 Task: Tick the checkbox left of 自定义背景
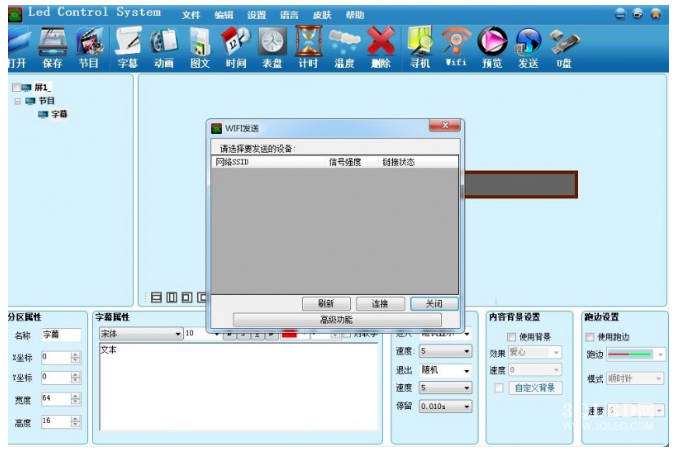point(499,388)
